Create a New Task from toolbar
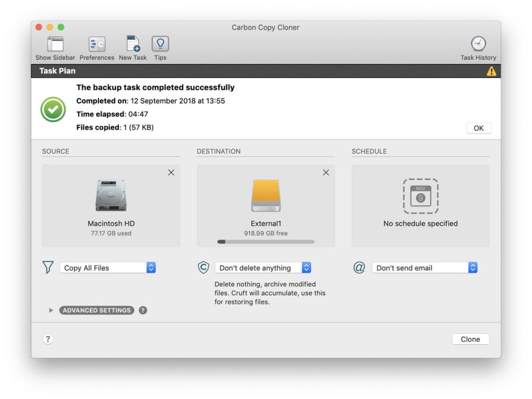This screenshot has width=532, height=399. click(133, 44)
